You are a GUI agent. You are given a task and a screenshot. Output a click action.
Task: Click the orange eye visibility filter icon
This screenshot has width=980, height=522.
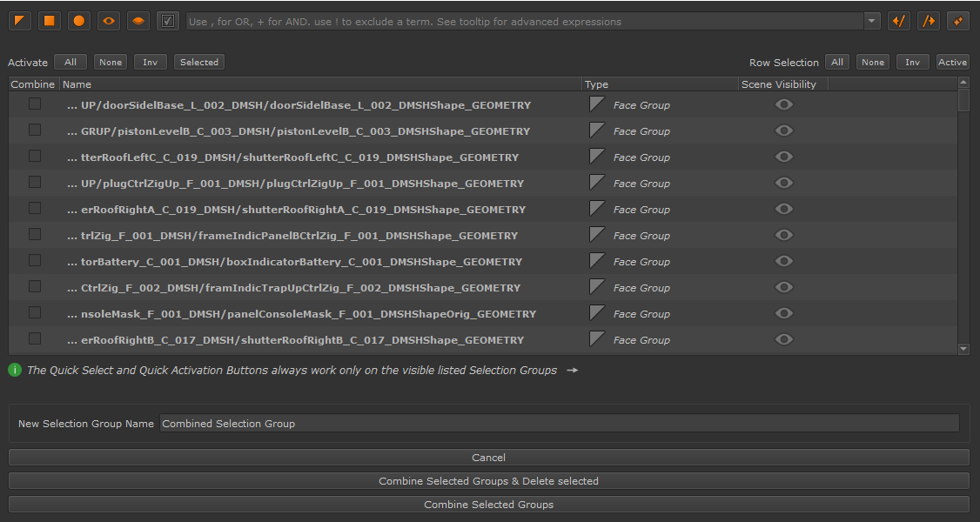click(x=109, y=21)
